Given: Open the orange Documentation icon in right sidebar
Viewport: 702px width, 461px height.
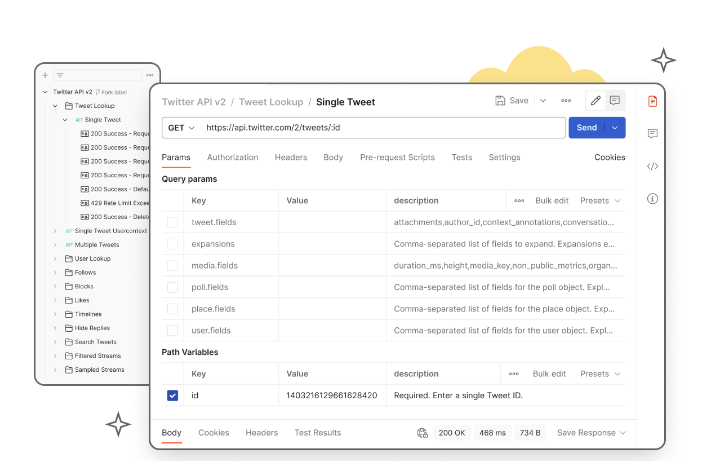Looking at the screenshot, I should coord(652,102).
